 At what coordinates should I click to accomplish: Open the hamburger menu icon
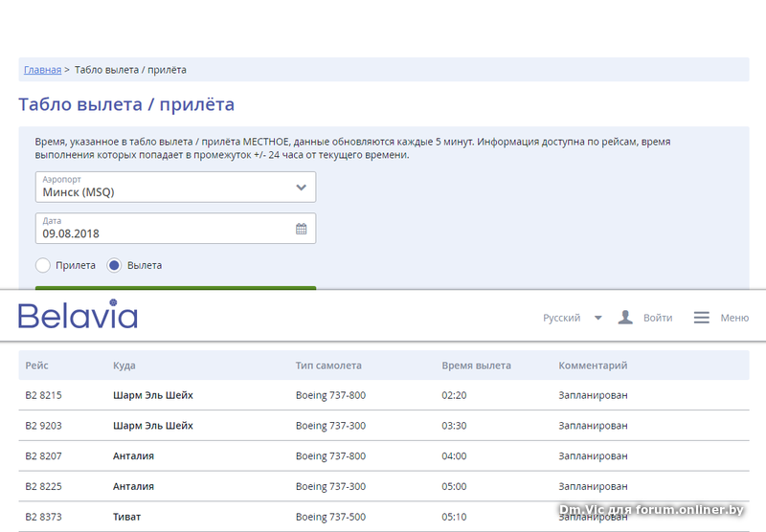pyautogui.click(x=702, y=318)
